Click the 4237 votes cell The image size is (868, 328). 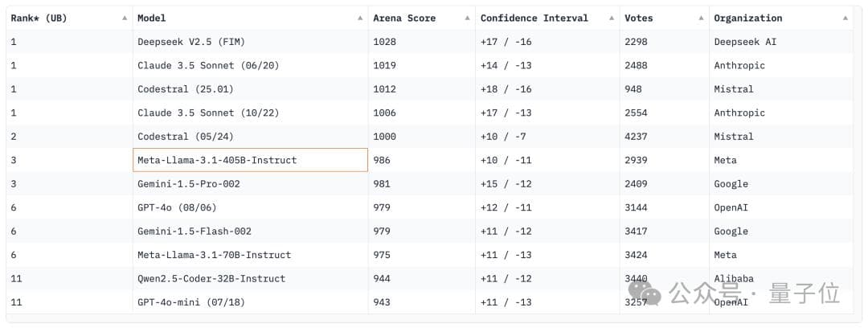click(x=636, y=137)
